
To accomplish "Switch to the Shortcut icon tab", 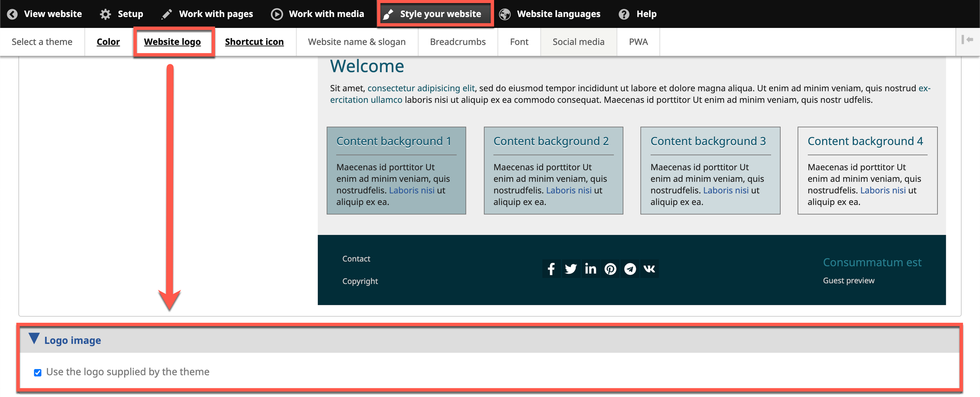I will (x=254, y=42).
